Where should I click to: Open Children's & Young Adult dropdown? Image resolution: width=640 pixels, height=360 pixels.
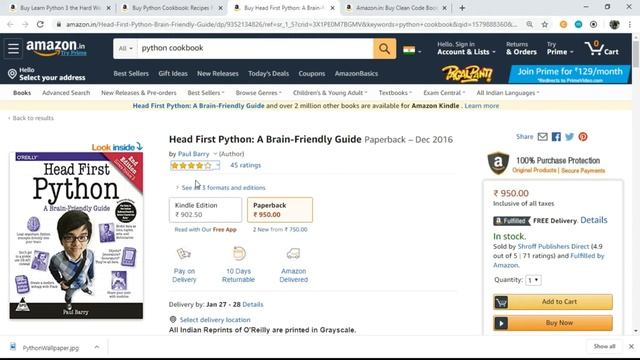point(330,93)
